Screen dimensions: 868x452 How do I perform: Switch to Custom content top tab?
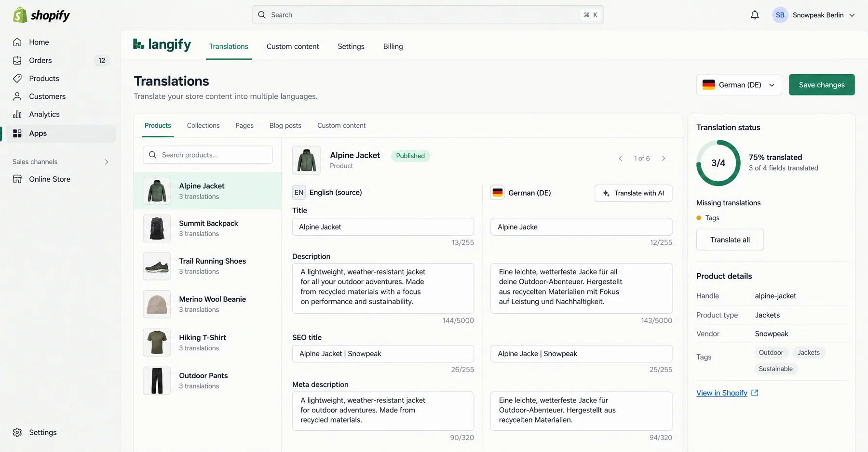[x=293, y=46]
